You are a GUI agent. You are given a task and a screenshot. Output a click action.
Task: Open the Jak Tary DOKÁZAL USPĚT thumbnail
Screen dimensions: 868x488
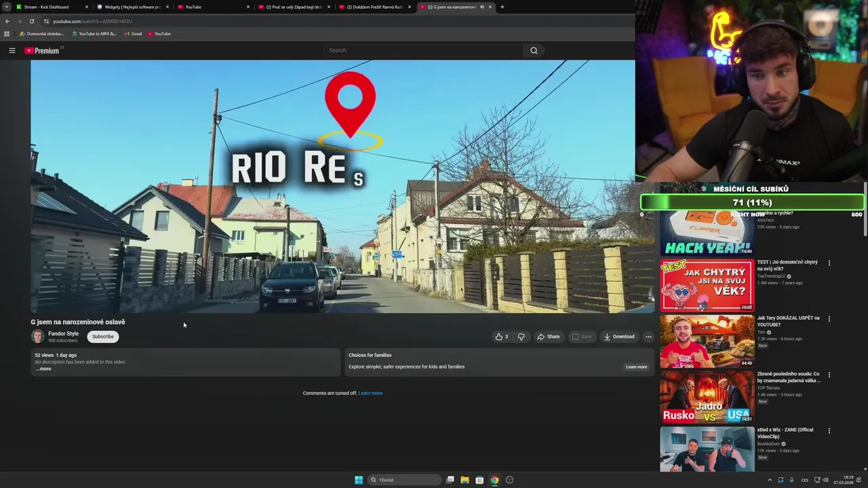(707, 341)
